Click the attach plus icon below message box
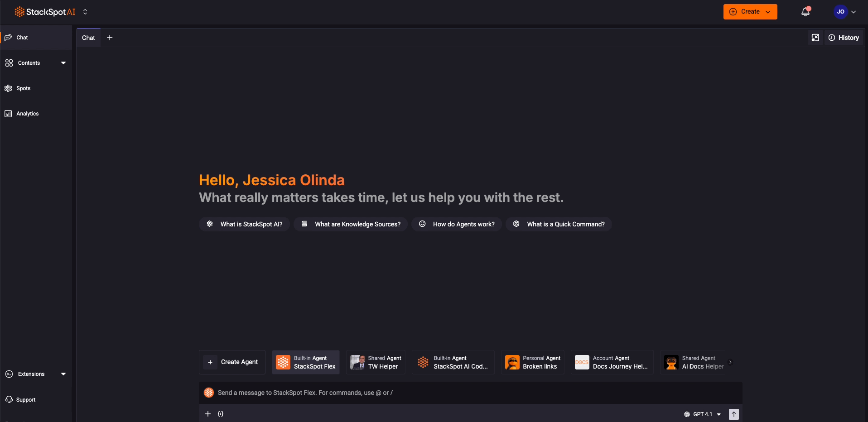The width and height of the screenshot is (868, 422). point(208,414)
